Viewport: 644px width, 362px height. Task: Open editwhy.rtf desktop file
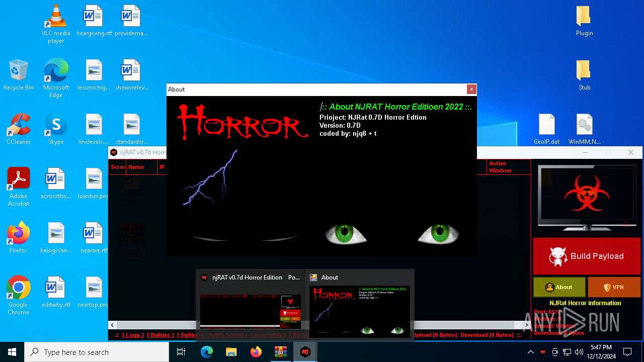pos(56,293)
